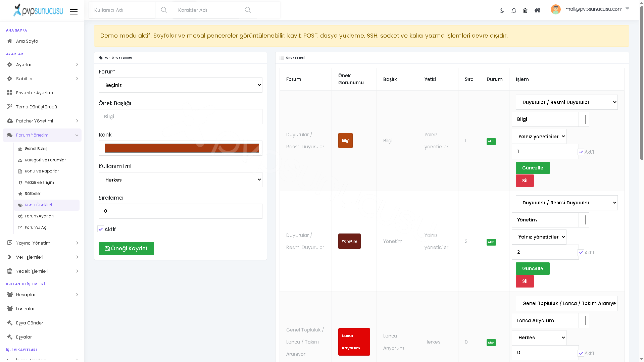
Task: Toggle dark mode moon icon
Action: [502, 10]
